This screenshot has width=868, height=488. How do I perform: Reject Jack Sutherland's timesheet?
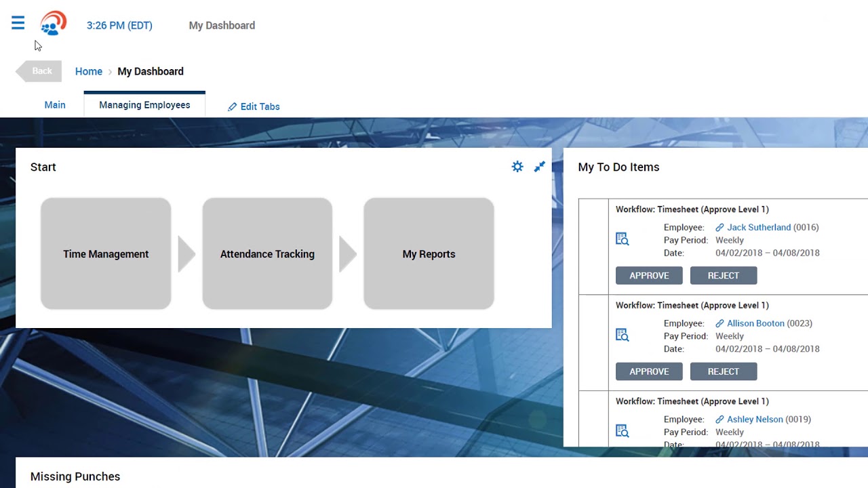click(724, 275)
